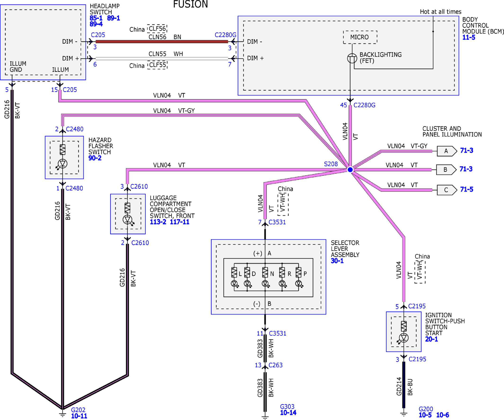Click the C3531 label at pin 7
The image size is (504, 420).
pyautogui.click(x=277, y=222)
